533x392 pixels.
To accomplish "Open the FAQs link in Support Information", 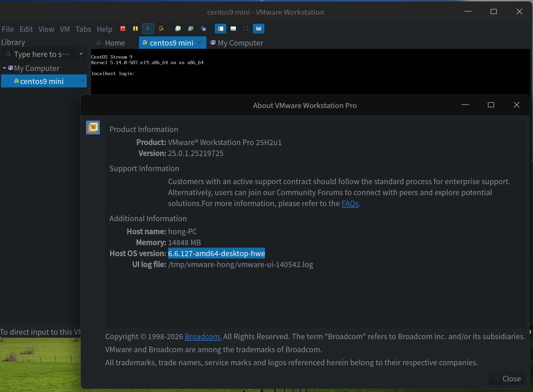I will point(350,204).
